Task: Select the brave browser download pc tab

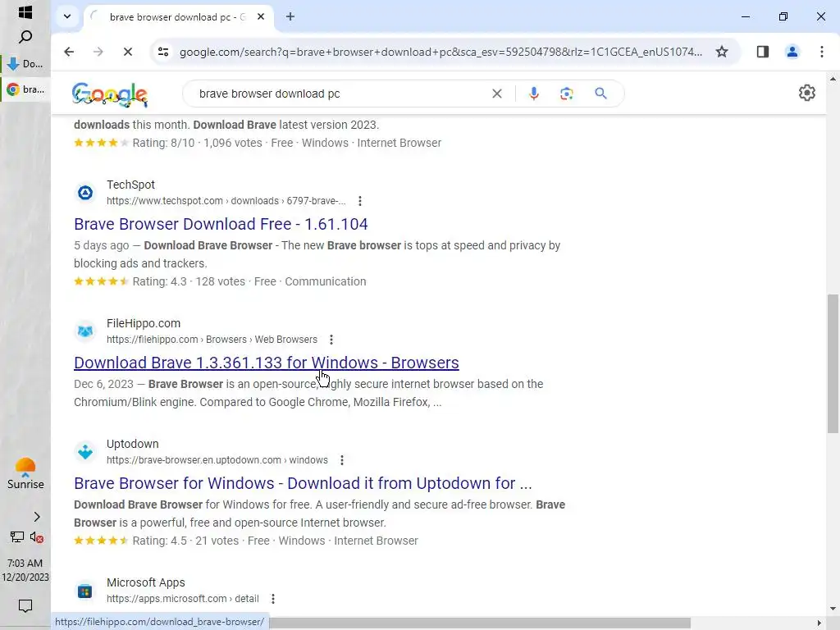Action: pyautogui.click(x=177, y=17)
